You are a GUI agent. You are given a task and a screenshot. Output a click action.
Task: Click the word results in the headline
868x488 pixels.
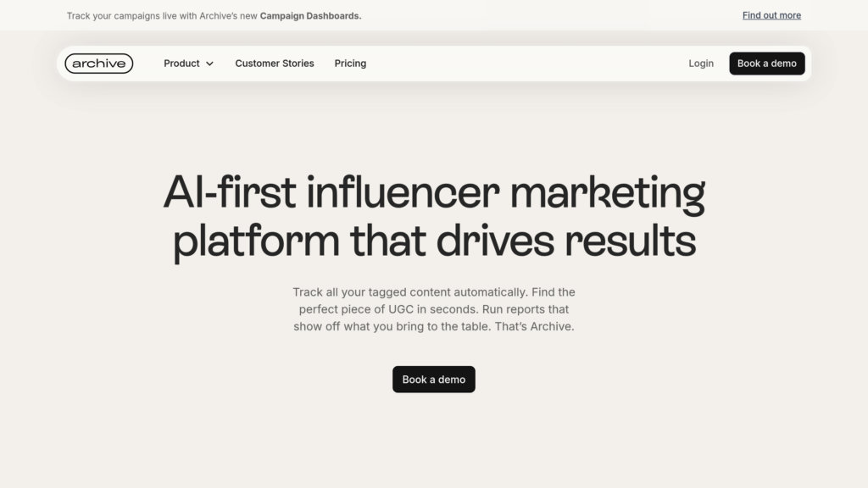[x=630, y=241]
